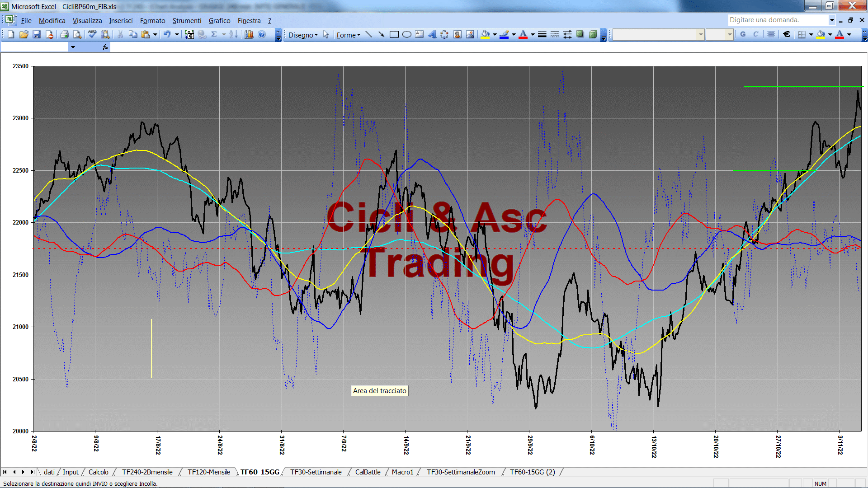The image size is (868, 488).
Task: Click the 3-D Style icon
Action: click(x=593, y=35)
